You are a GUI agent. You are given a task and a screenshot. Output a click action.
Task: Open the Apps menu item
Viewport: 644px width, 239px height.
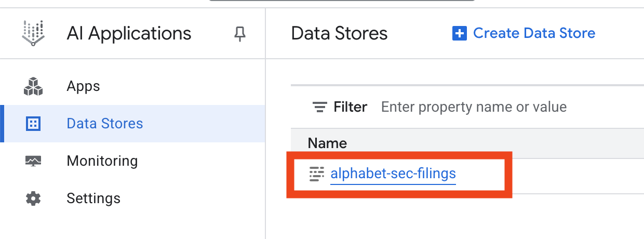pyautogui.click(x=83, y=86)
